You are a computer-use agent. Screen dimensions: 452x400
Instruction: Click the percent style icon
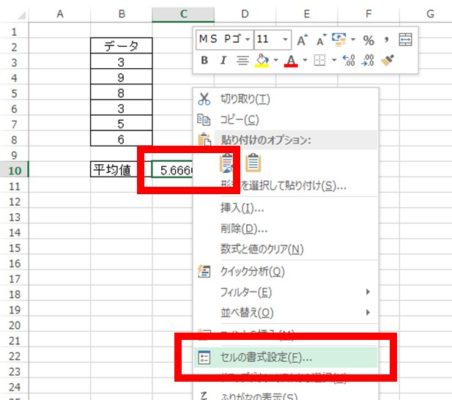[368, 40]
